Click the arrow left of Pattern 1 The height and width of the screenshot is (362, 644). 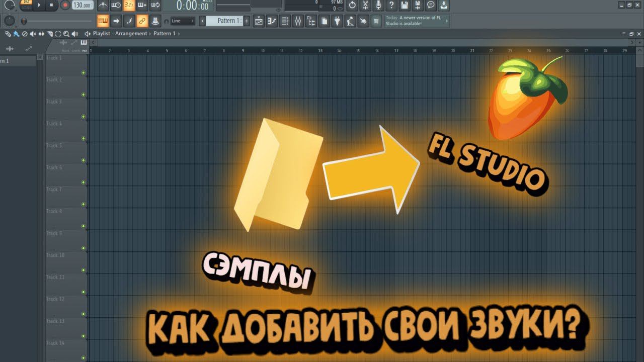pyautogui.click(x=202, y=21)
